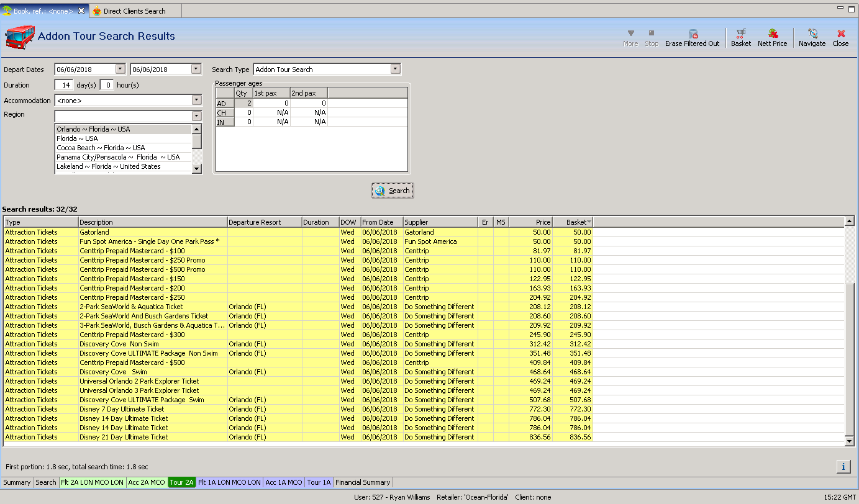Open the Accommodation dropdown
Image resolution: width=859 pixels, height=504 pixels.
(197, 100)
